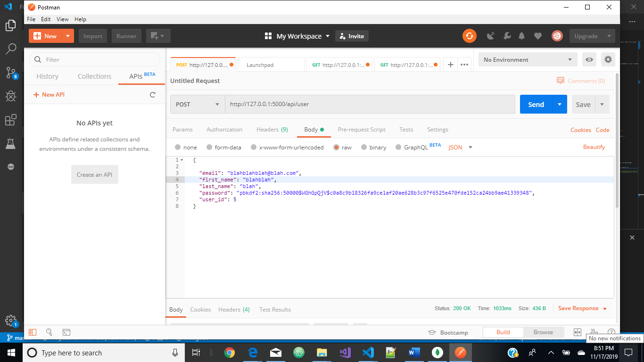Click the orange sync icon
This screenshot has height=362, width=644.
[469, 36]
